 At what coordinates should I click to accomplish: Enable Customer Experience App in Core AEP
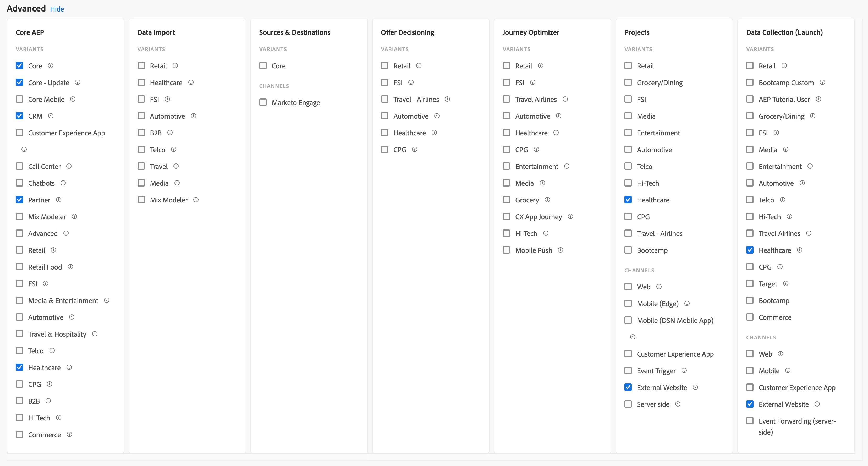[20, 133]
